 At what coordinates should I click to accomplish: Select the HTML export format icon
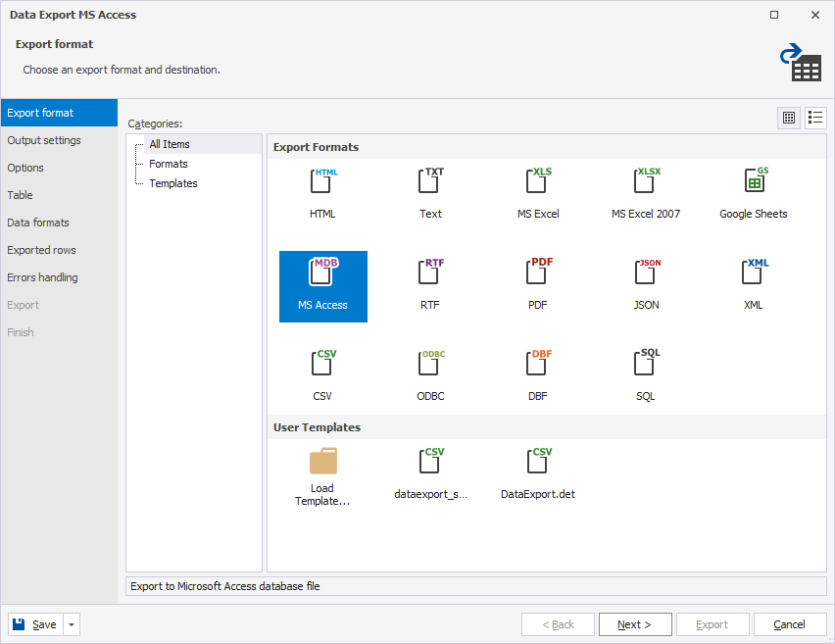click(x=322, y=184)
